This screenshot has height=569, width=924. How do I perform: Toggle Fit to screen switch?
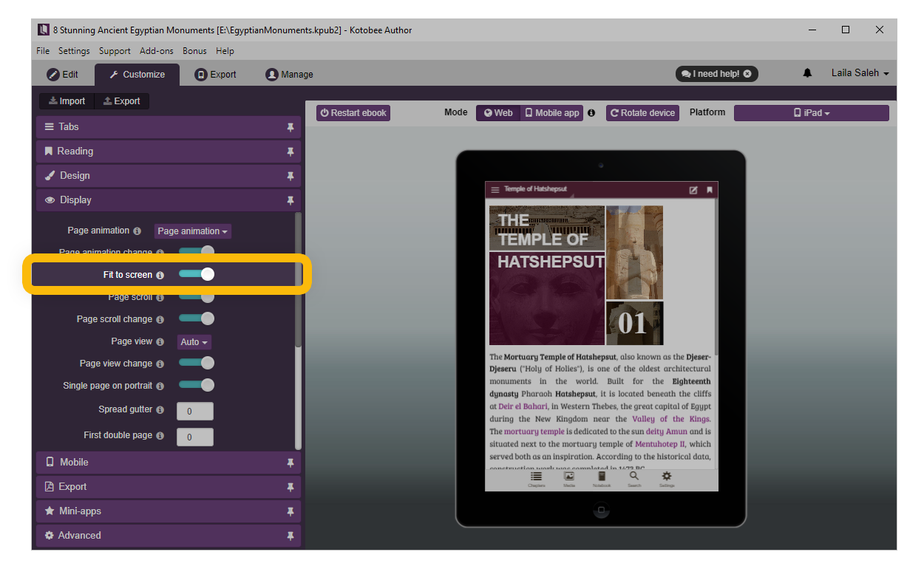[197, 274]
